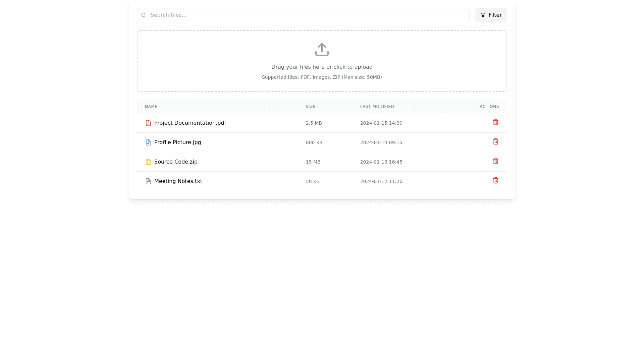Open Project Documentation.pdf file name

tap(190, 123)
